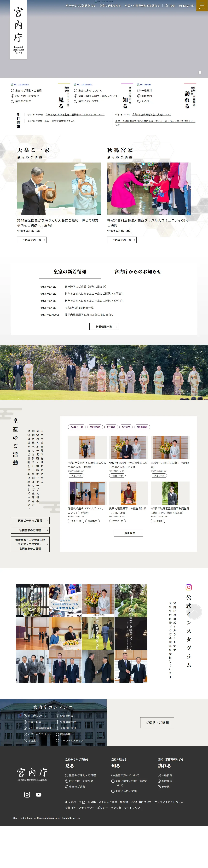Open the RSS配信について footer link

click(141, 802)
